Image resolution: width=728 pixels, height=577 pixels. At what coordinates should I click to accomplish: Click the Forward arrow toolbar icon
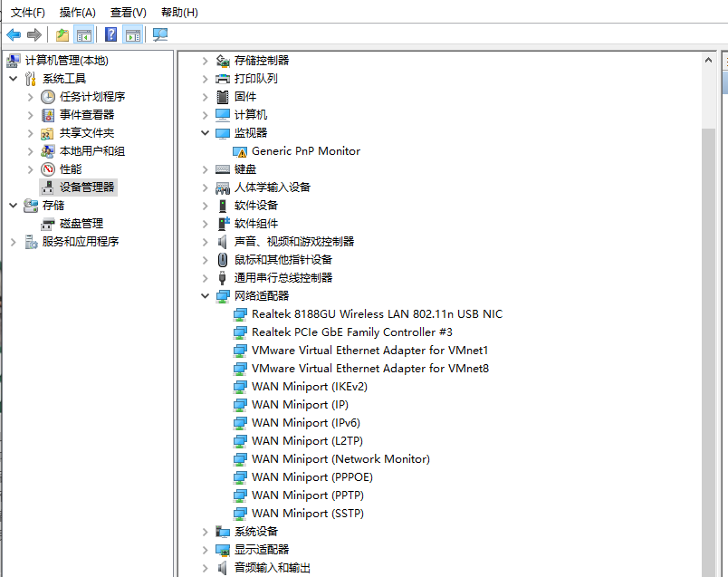[x=34, y=34]
